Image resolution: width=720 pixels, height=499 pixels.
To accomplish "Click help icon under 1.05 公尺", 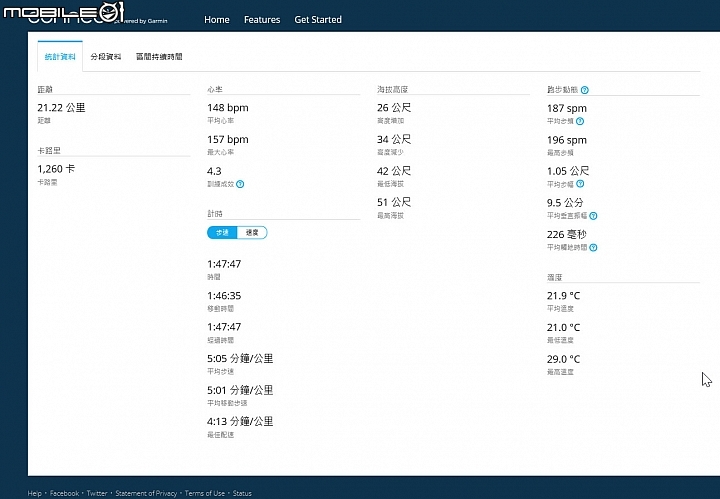I will point(580,184).
